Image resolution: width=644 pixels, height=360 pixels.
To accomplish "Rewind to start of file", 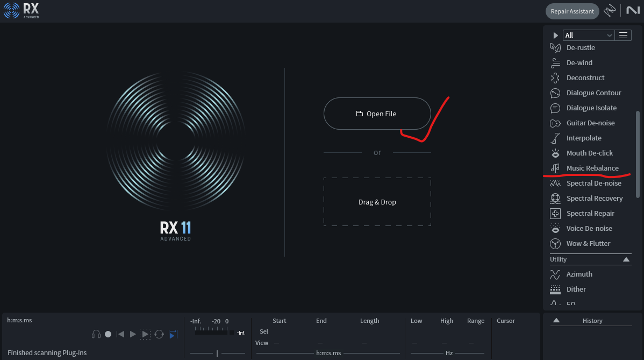I will click(x=120, y=334).
